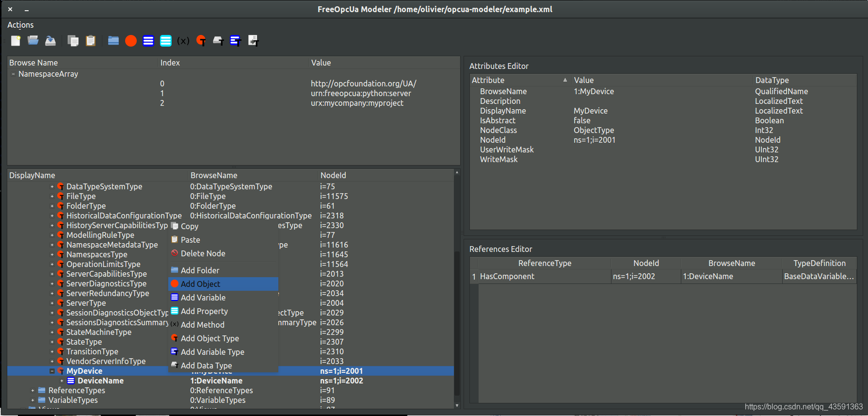Click the (x) Add Method toolbar icon
The width and height of the screenshot is (868, 416).
coord(183,41)
